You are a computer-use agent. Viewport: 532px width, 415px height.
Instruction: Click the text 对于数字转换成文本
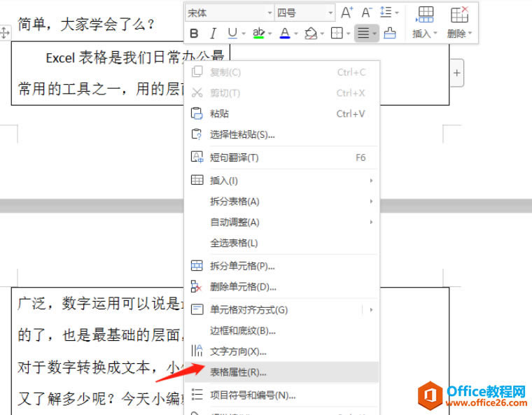(x=84, y=367)
